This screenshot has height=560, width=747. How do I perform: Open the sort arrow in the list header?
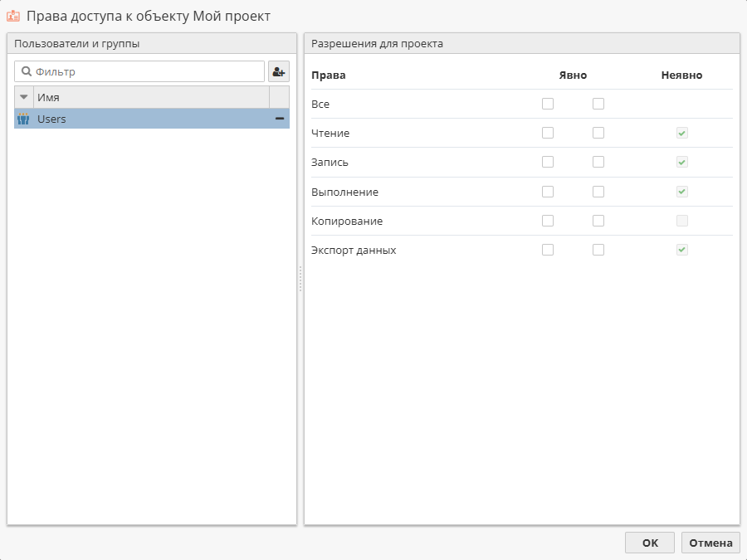(x=23, y=97)
